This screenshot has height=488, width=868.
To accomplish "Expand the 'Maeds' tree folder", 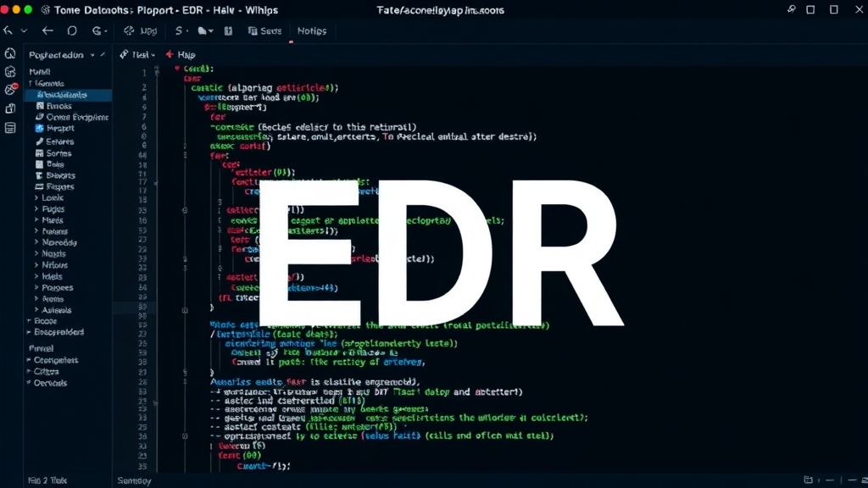I will (x=36, y=220).
